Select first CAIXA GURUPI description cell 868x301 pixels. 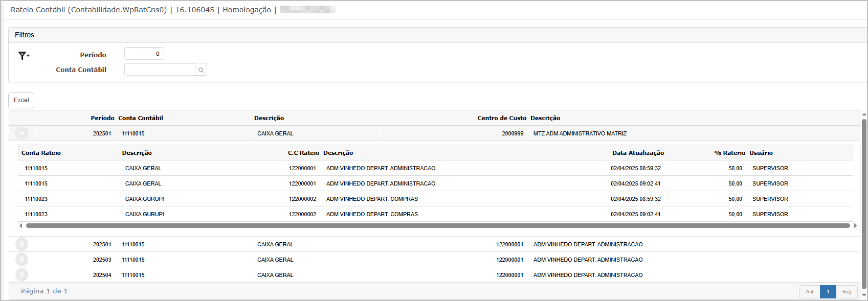(x=145, y=199)
